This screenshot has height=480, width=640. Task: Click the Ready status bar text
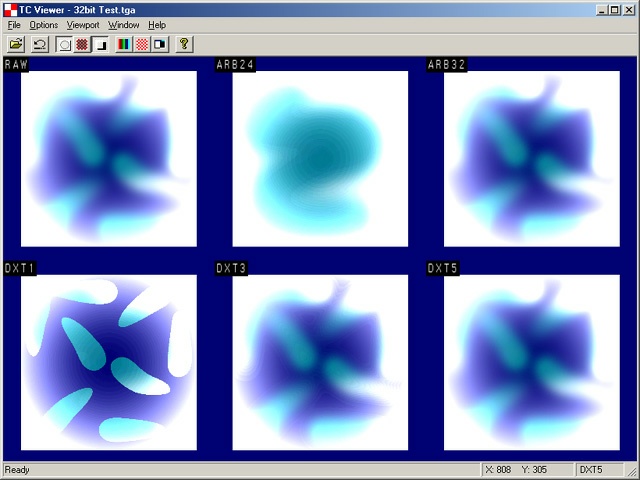[17, 470]
